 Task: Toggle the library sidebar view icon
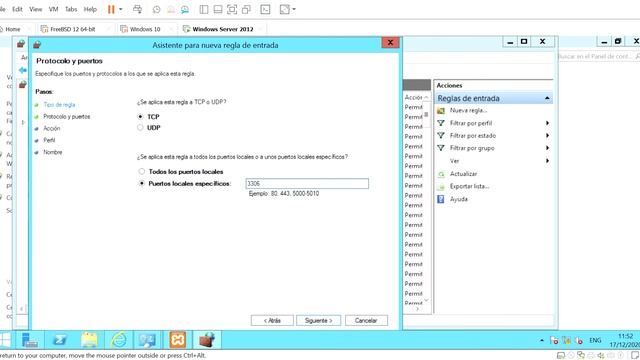point(204,9)
